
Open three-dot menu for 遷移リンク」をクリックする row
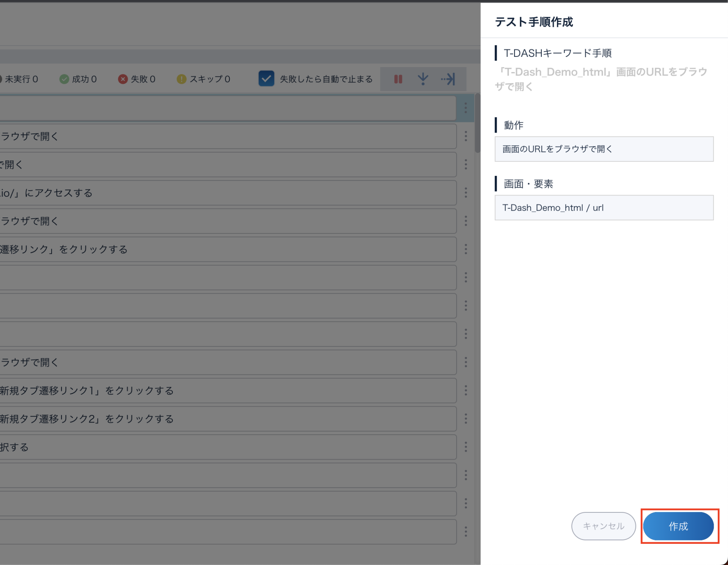466,249
